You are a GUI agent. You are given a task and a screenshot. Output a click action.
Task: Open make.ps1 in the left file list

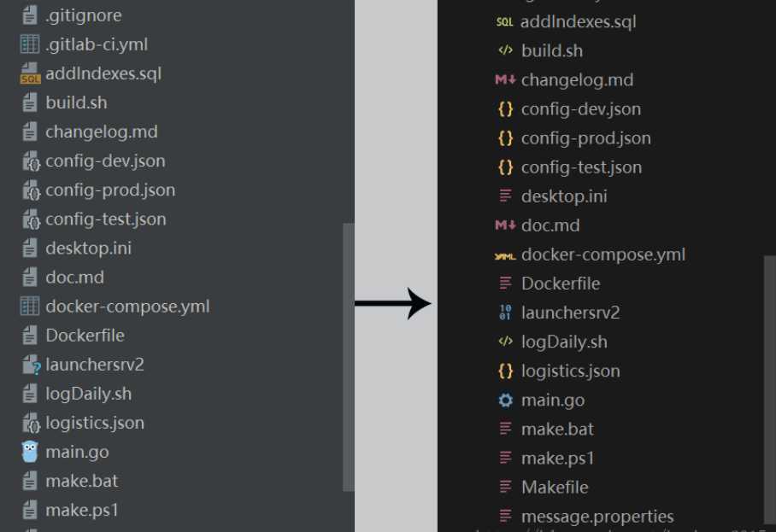click(82, 511)
